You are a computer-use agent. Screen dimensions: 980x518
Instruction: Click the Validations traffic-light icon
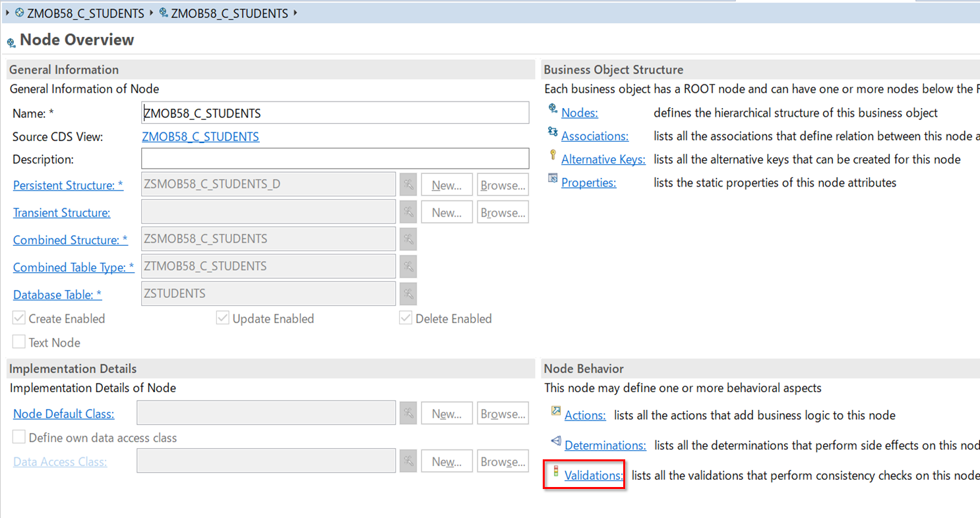[555, 472]
